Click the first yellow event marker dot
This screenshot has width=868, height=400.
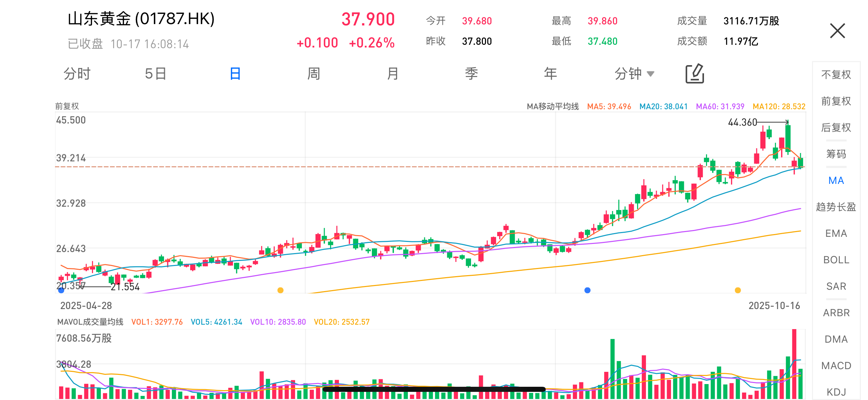280,290
